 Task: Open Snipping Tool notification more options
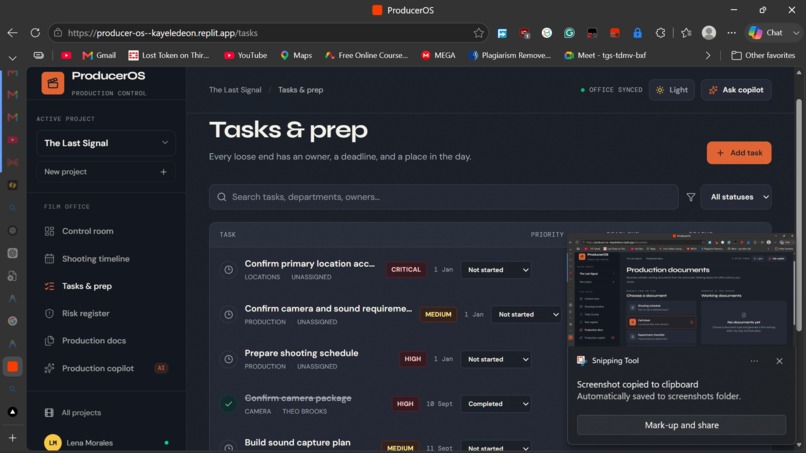coord(754,361)
